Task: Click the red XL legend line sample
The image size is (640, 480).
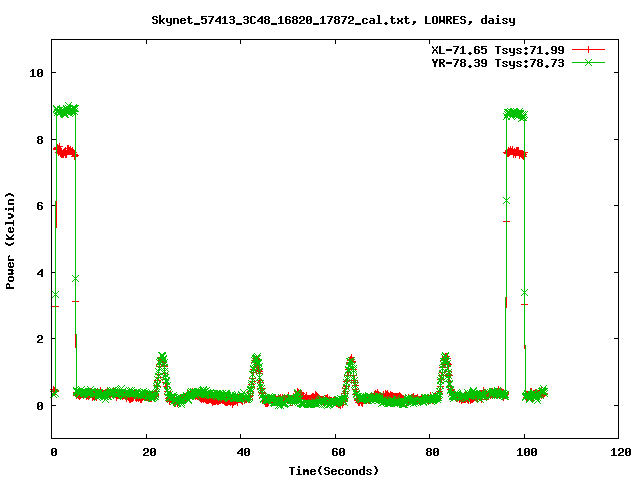Action: coord(588,50)
